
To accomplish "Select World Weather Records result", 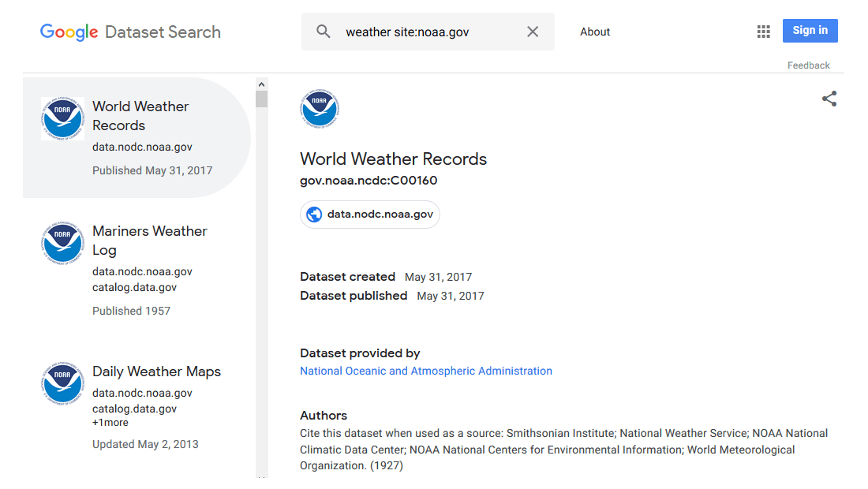I will [x=137, y=138].
